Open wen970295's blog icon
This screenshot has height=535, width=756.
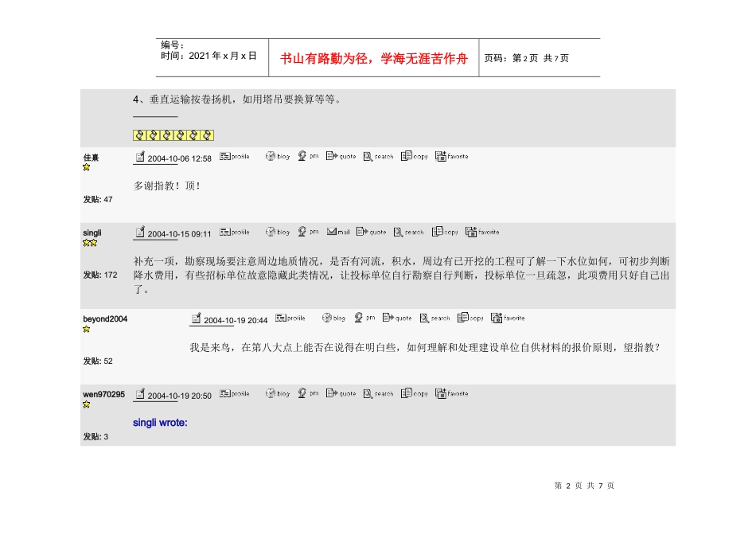pos(278,393)
